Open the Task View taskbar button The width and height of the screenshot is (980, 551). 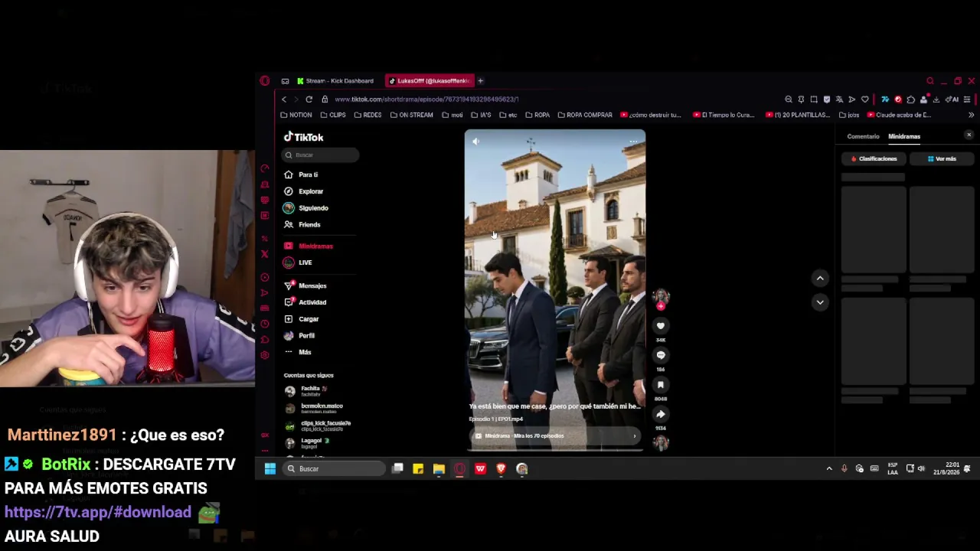pyautogui.click(x=397, y=469)
